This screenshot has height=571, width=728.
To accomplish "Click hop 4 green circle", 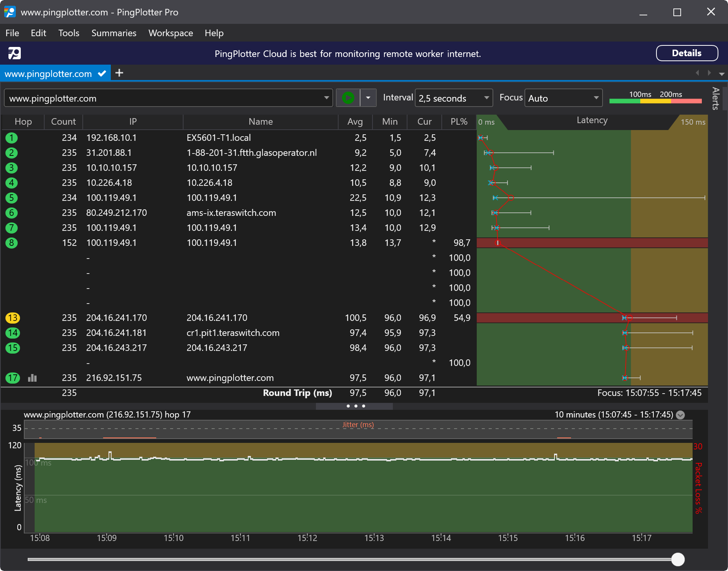I will click(12, 183).
